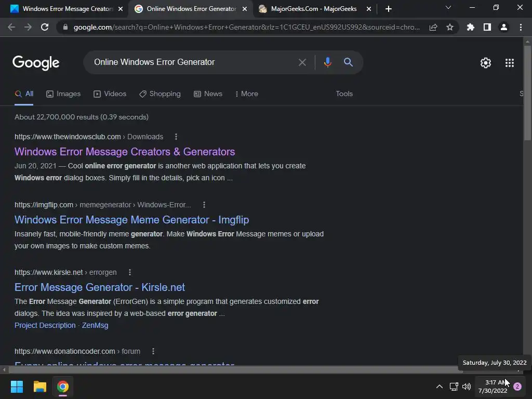This screenshot has height=399, width=532.
Task: Close the Windows Error Message Creators tab
Action: pos(121,9)
